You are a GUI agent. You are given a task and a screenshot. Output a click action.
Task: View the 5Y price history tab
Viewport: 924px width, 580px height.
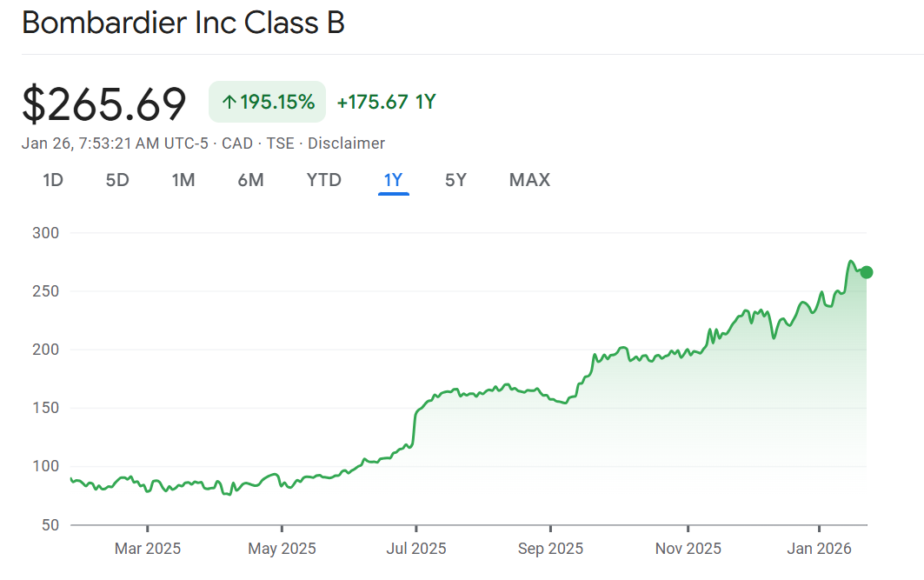tap(455, 180)
